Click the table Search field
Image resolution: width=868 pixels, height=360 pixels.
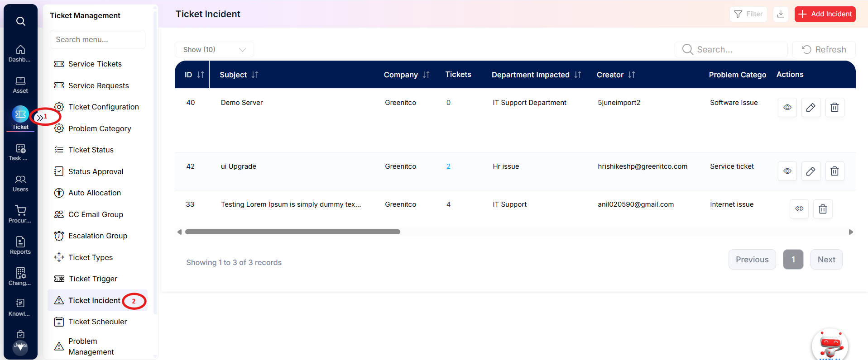click(731, 49)
